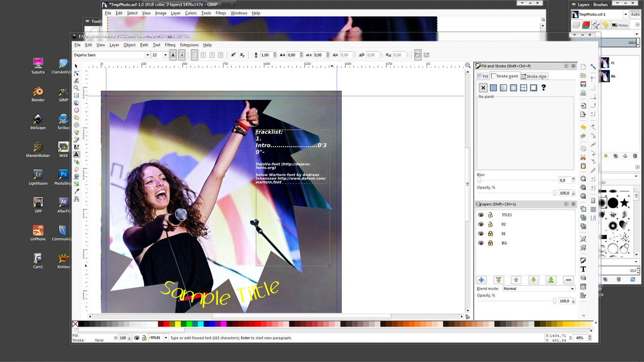
Task: Adjust the Blur slider
Action: coord(517,180)
